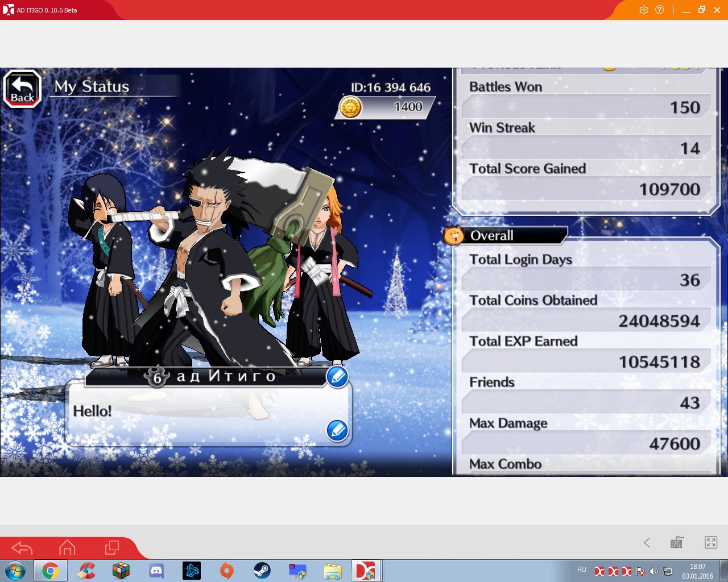Click the My Status heading
Image resolution: width=728 pixels, height=582 pixels.
[92, 86]
